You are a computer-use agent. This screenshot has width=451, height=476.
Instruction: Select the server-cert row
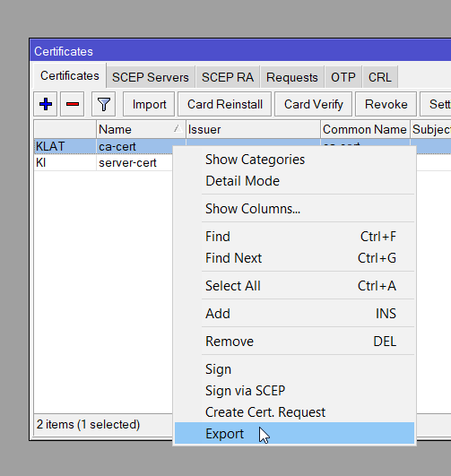point(103,163)
